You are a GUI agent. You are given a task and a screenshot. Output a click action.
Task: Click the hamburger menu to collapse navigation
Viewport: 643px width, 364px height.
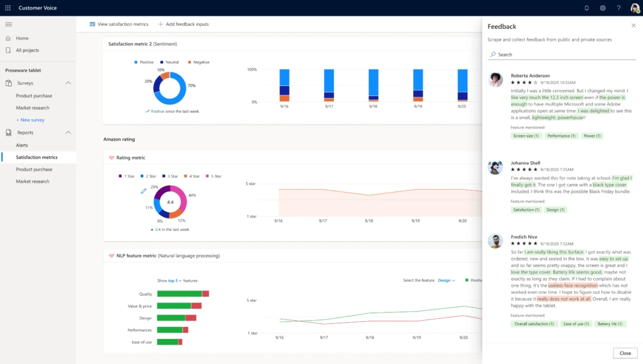click(x=9, y=24)
